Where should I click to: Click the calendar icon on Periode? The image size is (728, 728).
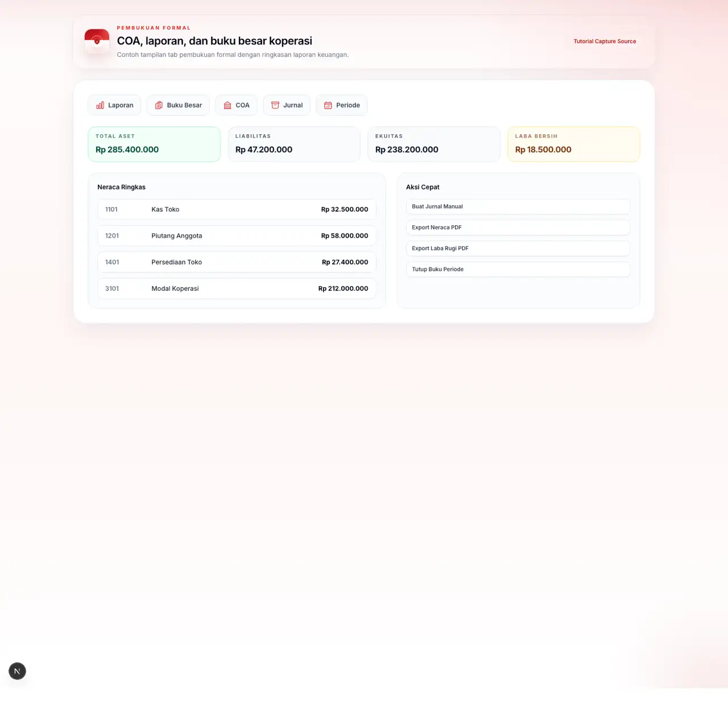tap(328, 105)
